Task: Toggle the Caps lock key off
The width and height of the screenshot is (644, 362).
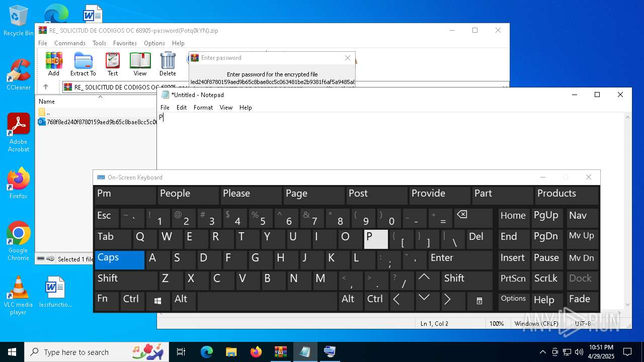Action: (x=120, y=260)
